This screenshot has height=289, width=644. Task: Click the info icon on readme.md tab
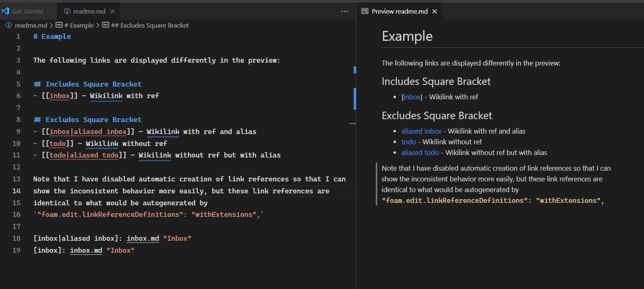68,12
